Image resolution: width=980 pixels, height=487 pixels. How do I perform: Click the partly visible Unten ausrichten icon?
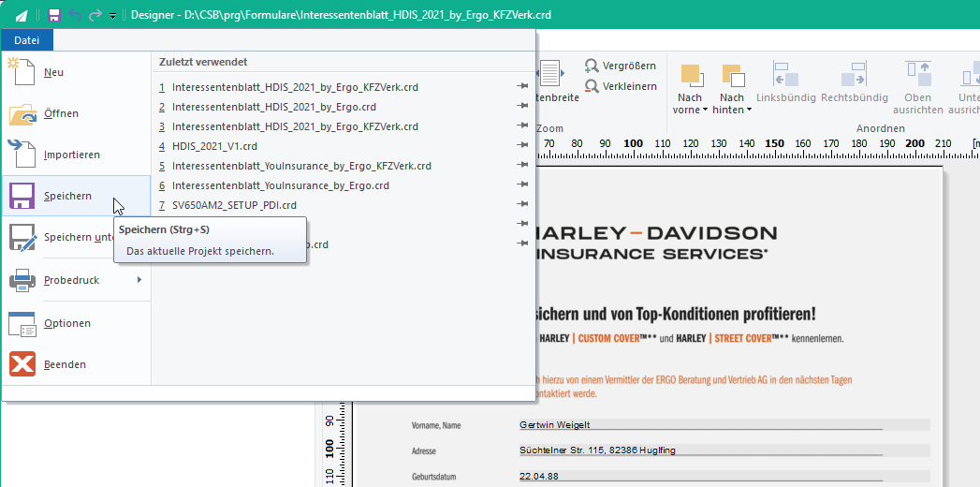tap(972, 73)
